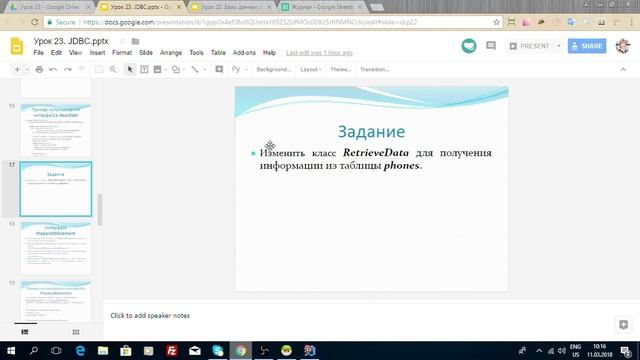This screenshot has width=640, height=360.
Task: Open Windows Start menu
Action: tap(11, 351)
